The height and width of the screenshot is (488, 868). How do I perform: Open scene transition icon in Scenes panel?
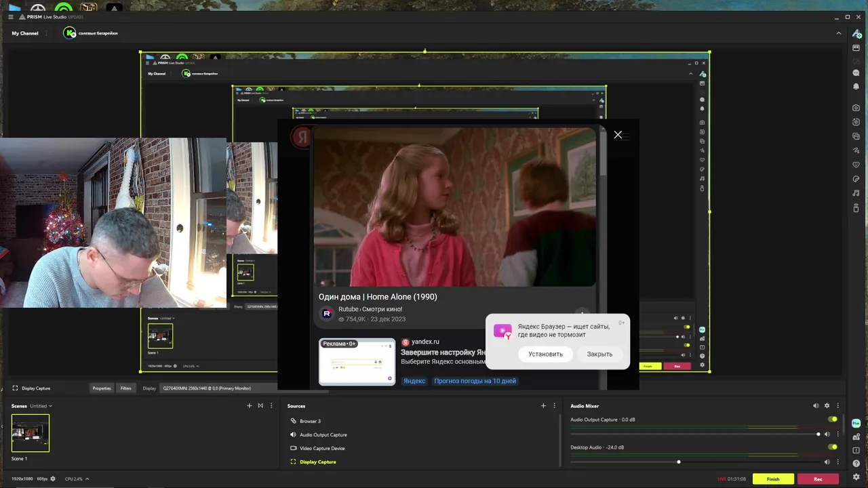coord(260,406)
